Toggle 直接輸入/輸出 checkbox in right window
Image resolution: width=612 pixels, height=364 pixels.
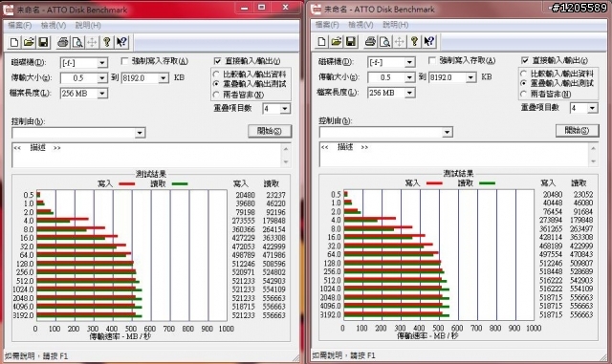coord(525,60)
